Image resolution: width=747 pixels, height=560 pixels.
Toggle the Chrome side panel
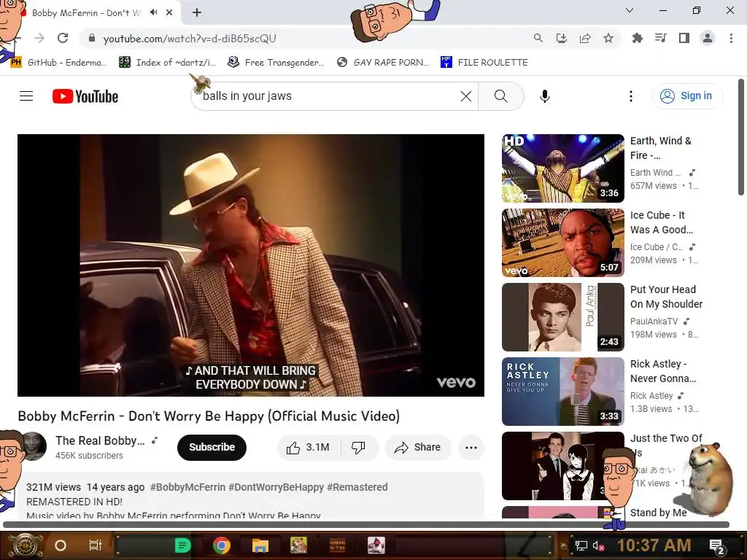point(684,38)
